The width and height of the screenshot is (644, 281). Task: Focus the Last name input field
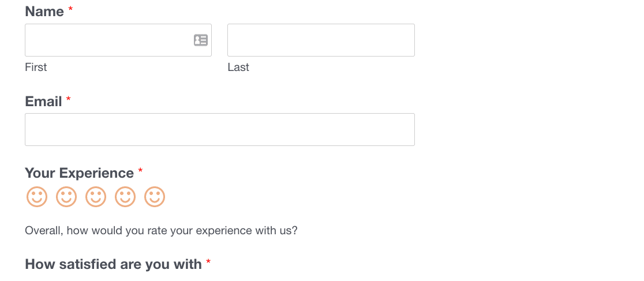321,40
